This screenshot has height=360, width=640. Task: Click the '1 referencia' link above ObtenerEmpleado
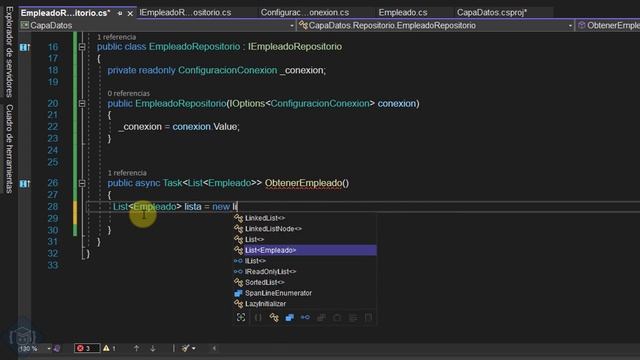(127, 173)
